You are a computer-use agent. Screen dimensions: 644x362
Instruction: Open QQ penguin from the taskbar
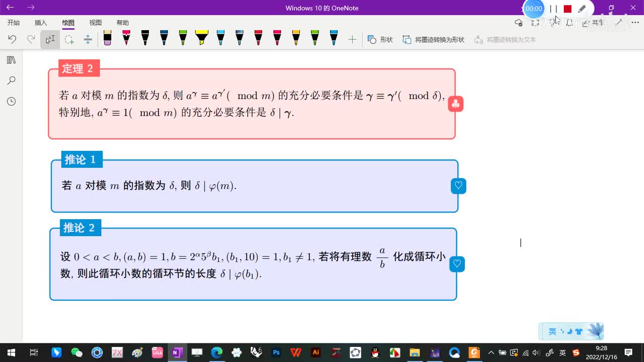coord(375,352)
